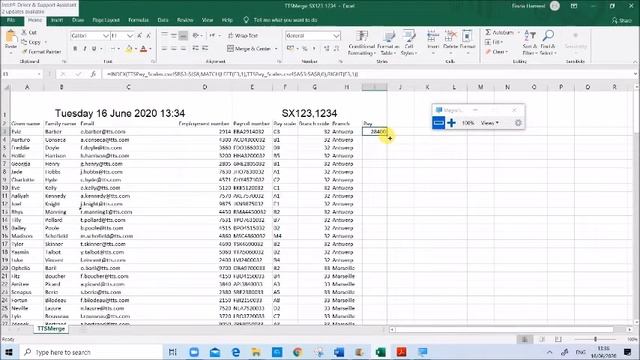The width and height of the screenshot is (640, 360).
Task: Click the Increase Font Size icon
Action: pyautogui.click(x=140, y=36)
